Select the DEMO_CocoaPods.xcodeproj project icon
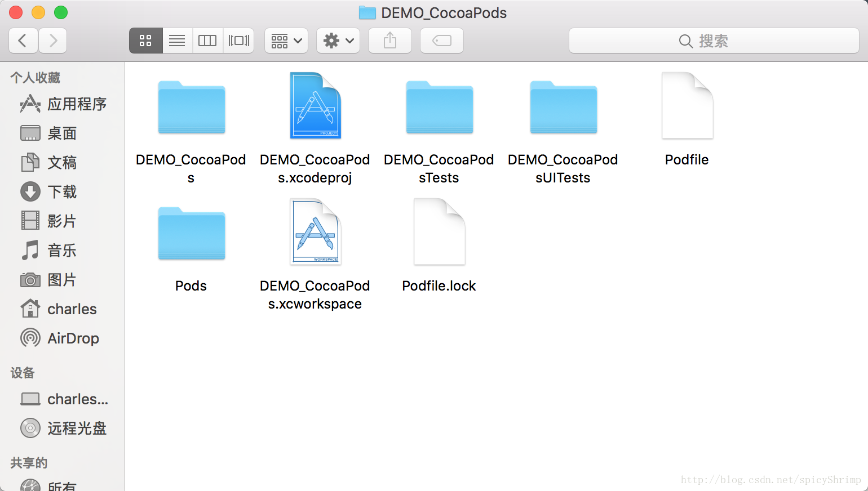 point(316,105)
